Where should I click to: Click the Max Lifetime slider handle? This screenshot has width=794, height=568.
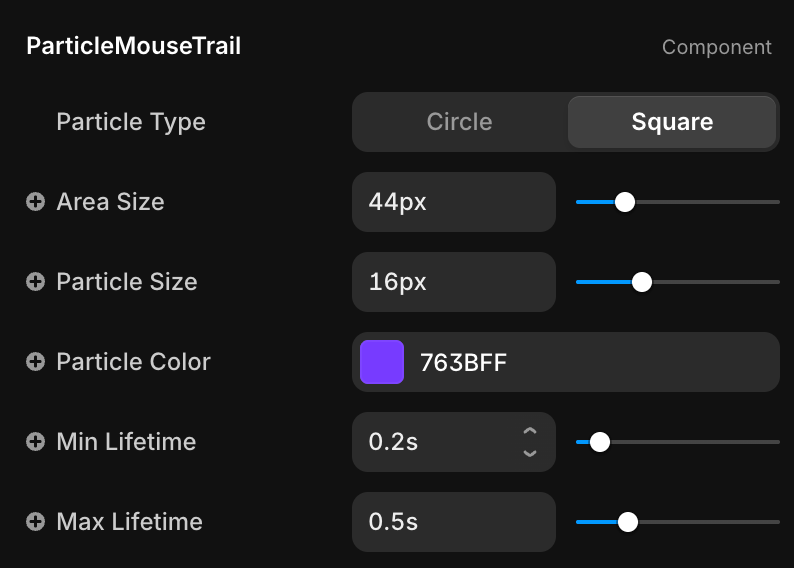pos(628,522)
